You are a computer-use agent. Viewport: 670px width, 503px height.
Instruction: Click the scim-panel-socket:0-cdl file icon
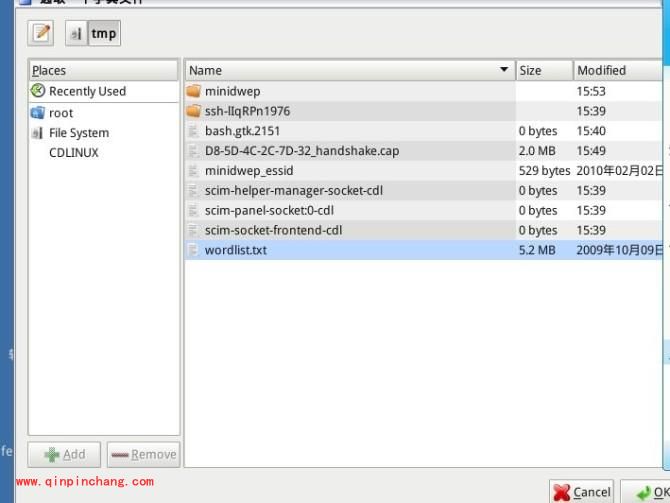click(194, 210)
